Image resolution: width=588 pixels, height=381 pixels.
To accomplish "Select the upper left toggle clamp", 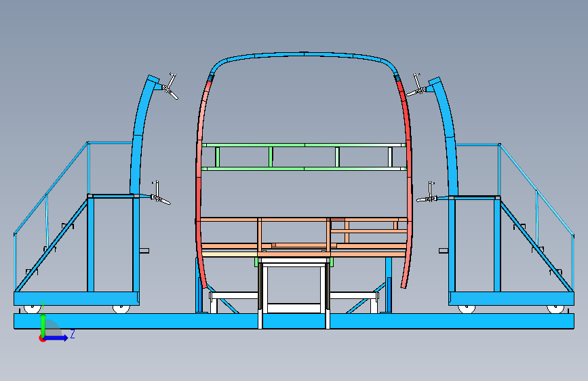I will (x=170, y=87).
